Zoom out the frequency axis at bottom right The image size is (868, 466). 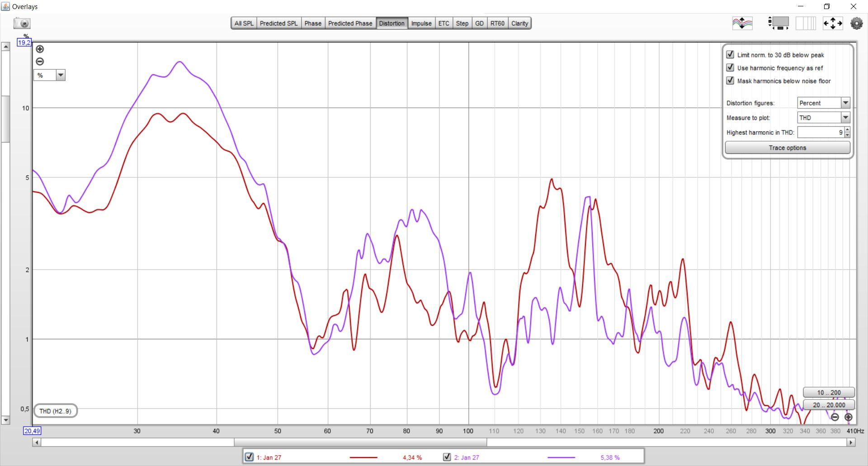pos(835,417)
